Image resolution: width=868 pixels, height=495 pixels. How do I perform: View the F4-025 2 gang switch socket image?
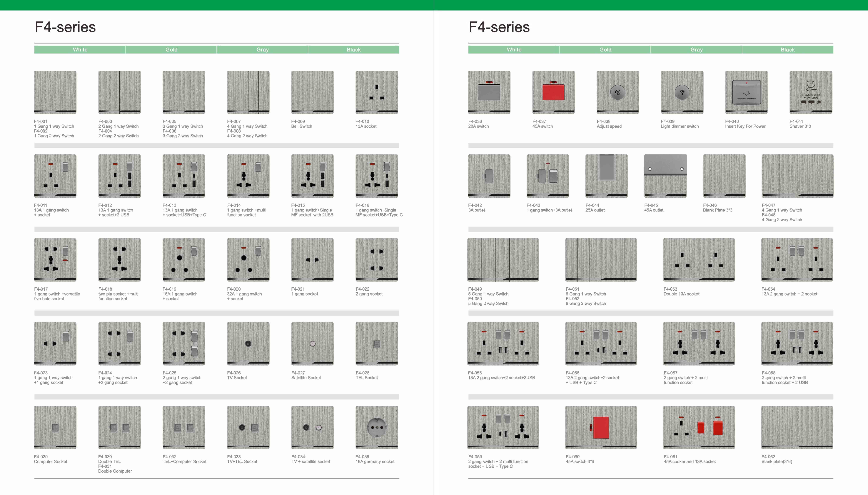184,344
